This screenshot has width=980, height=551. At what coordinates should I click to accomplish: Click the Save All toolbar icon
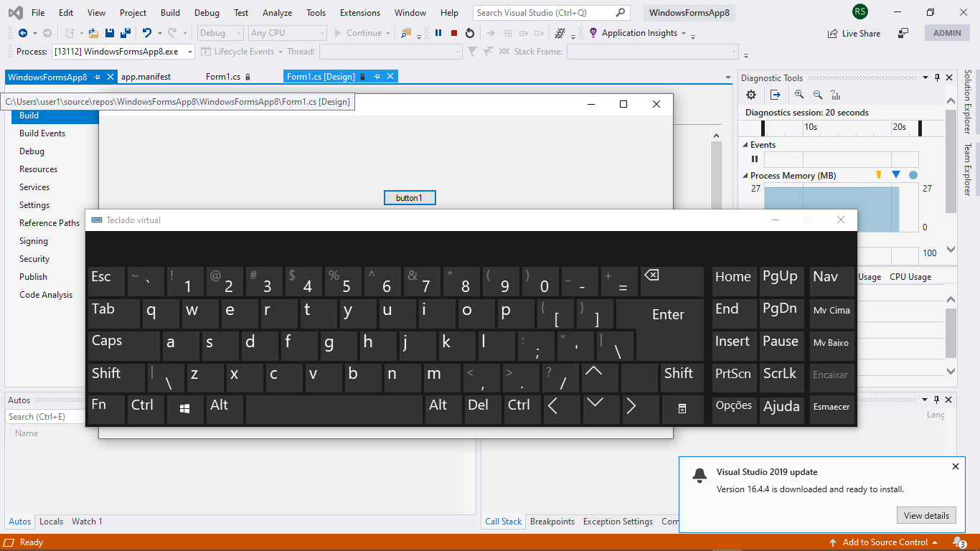click(125, 33)
